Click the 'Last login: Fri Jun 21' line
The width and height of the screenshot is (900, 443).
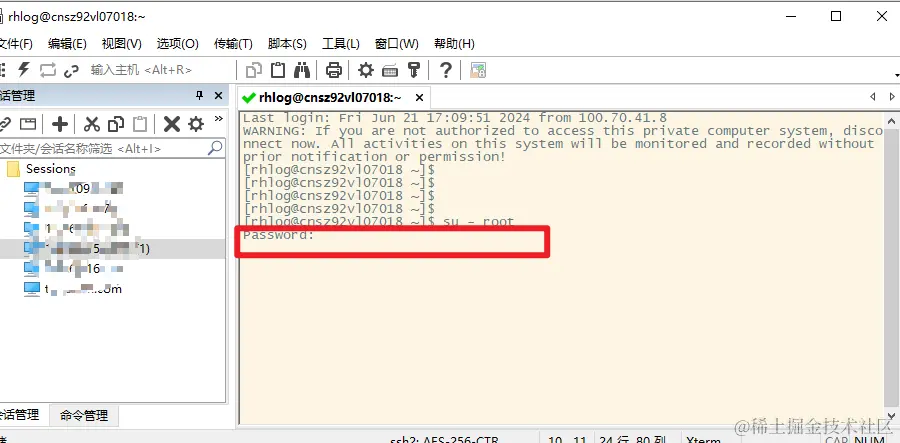click(455, 118)
